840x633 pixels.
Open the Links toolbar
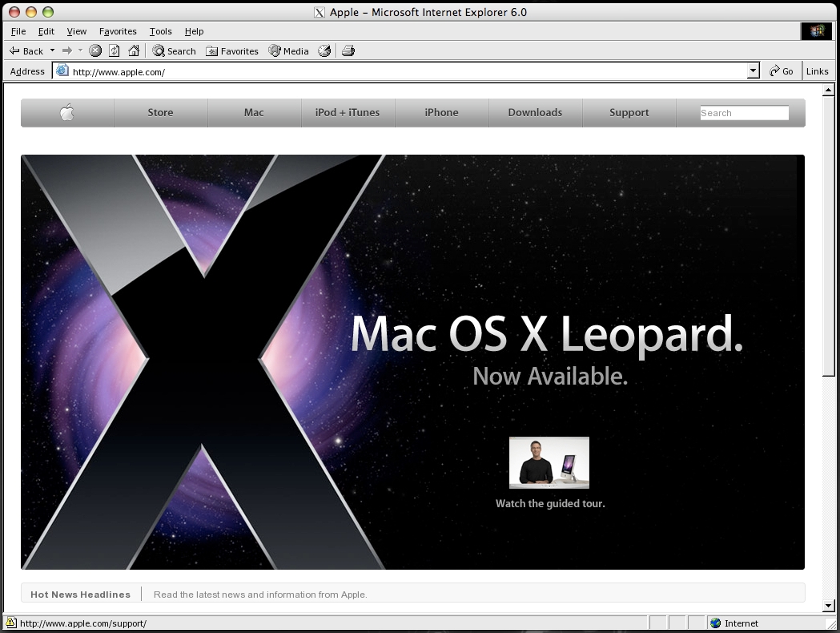(817, 71)
